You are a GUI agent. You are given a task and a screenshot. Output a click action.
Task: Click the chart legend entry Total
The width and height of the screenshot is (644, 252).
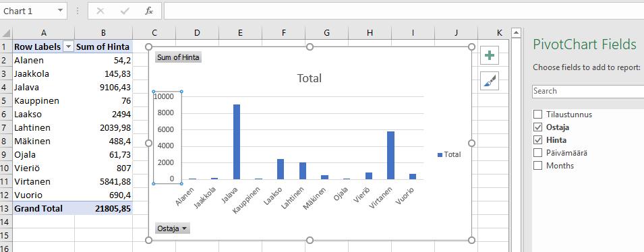[x=449, y=155]
